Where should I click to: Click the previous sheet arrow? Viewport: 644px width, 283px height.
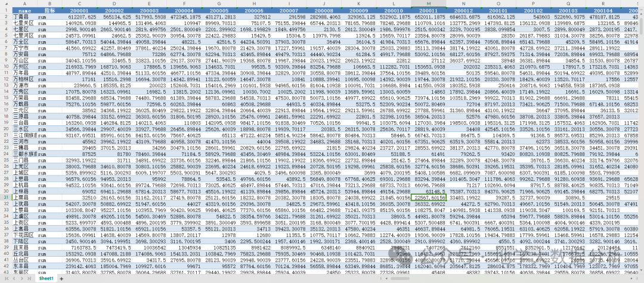click(14, 278)
